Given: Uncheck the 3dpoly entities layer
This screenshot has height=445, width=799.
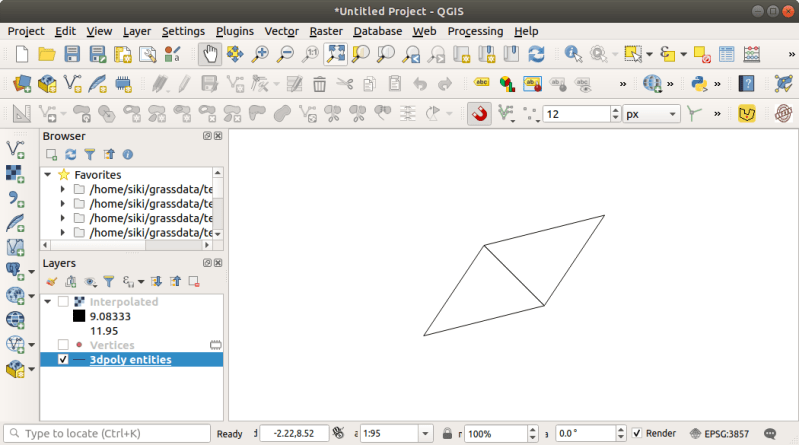Looking at the screenshot, I should click(x=63, y=359).
